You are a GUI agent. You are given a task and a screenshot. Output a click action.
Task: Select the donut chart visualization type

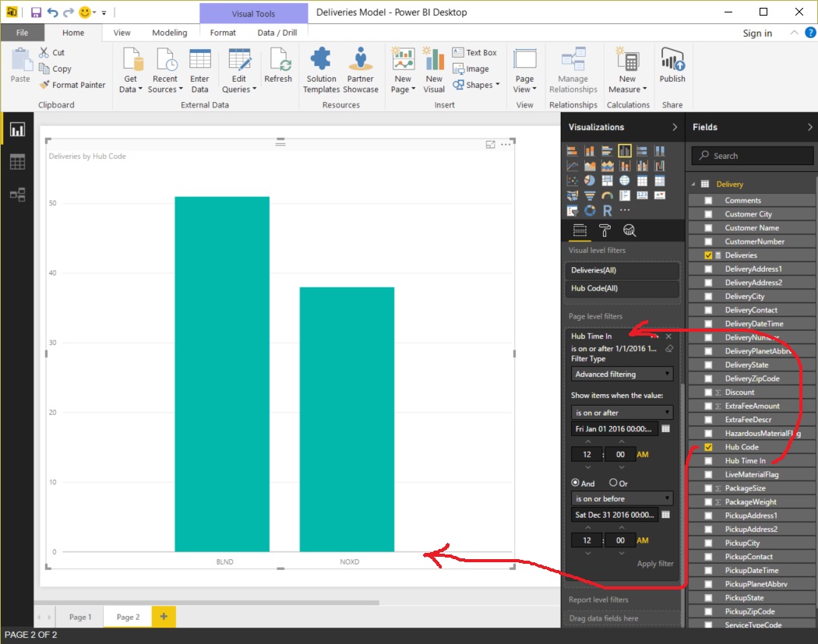coord(590,210)
